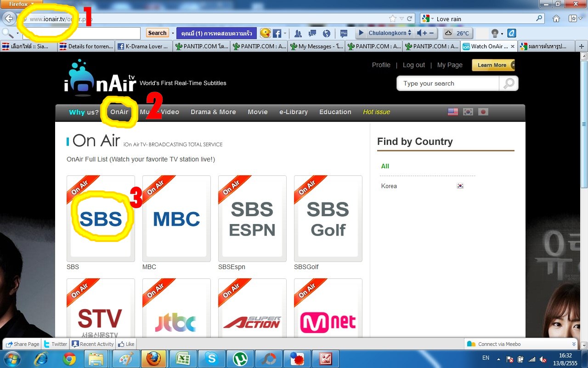
Task: Open Skype from the taskbar
Action: tap(212, 358)
